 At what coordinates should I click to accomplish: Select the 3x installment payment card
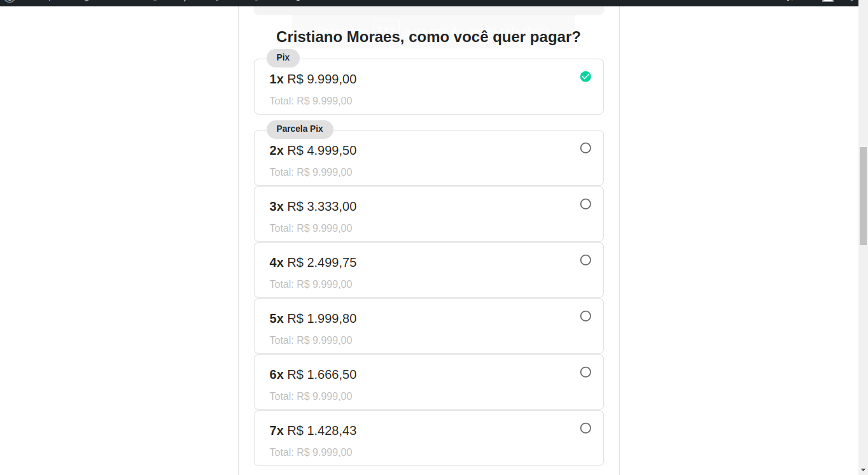428,214
